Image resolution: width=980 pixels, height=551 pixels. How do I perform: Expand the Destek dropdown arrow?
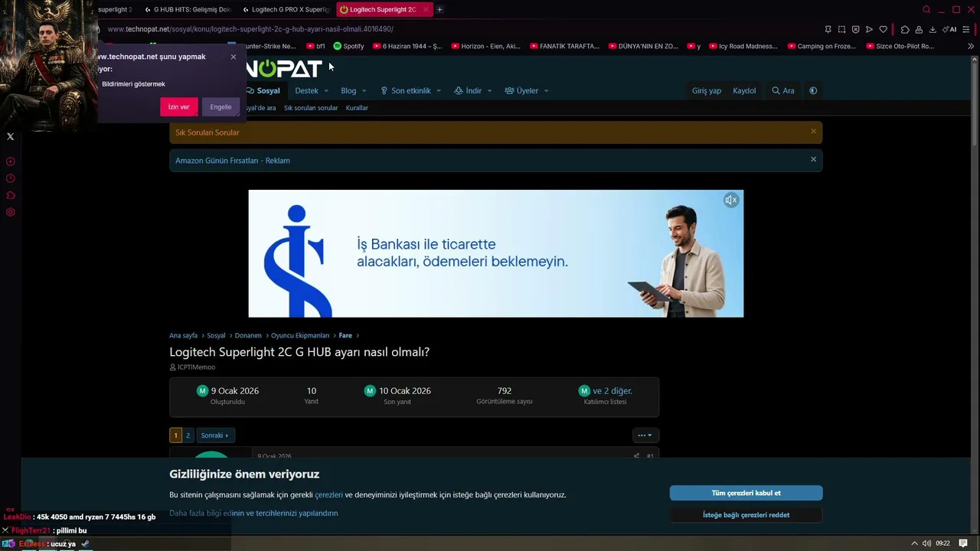tap(326, 91)
